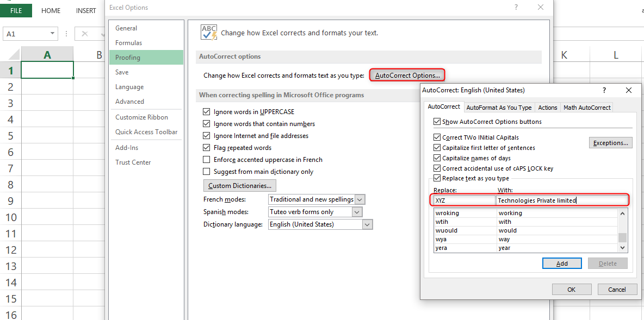Click the scroll up arrow in replacement list
The width and height of the screenshot is (644, 320).
[623, 213]
